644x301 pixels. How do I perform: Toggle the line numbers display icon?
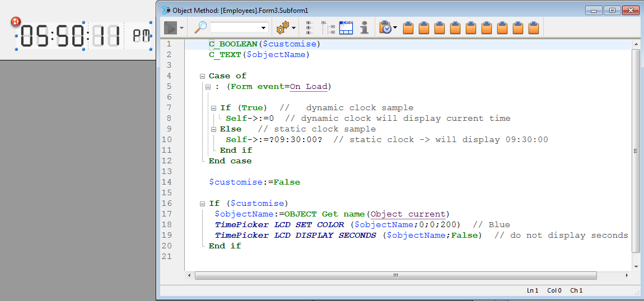click(x=346, y=27)
